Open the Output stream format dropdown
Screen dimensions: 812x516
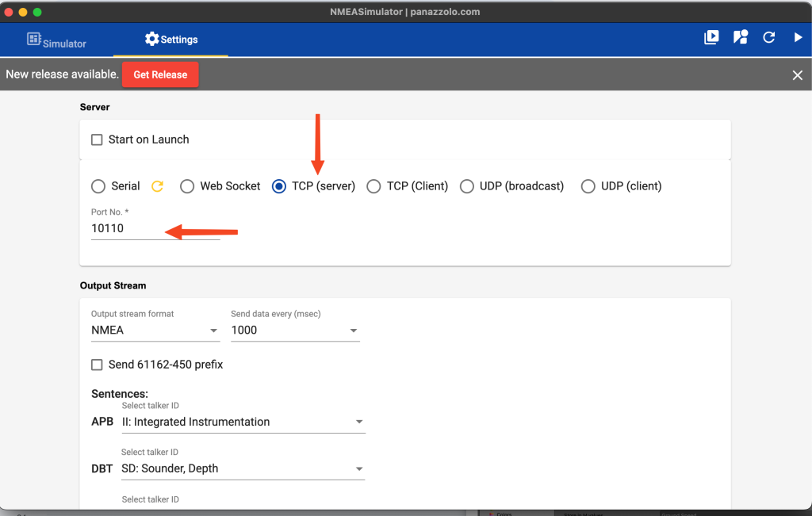point(155,331)
